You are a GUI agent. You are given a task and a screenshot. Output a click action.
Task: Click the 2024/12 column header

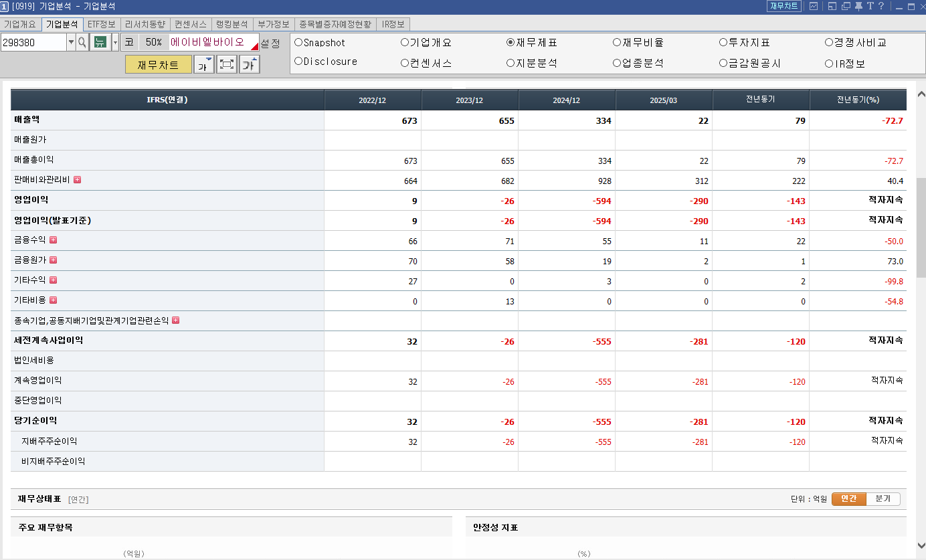point(567,100)
